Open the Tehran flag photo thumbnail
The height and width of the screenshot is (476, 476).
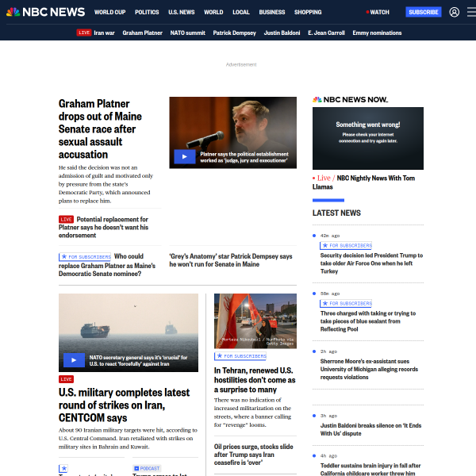click(x=255, y=321)
